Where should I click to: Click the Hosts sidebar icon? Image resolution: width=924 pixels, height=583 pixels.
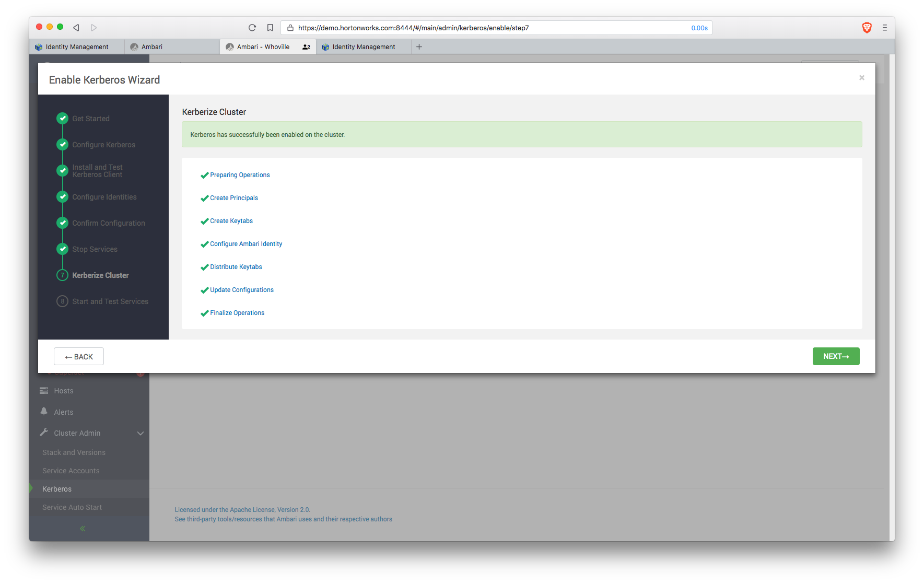click(x=44, y=391)
